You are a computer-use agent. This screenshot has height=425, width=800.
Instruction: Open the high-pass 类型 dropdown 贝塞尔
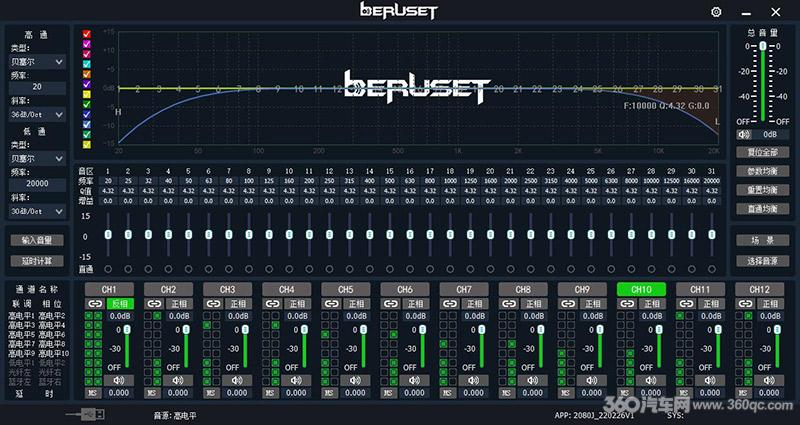[37, 62]
